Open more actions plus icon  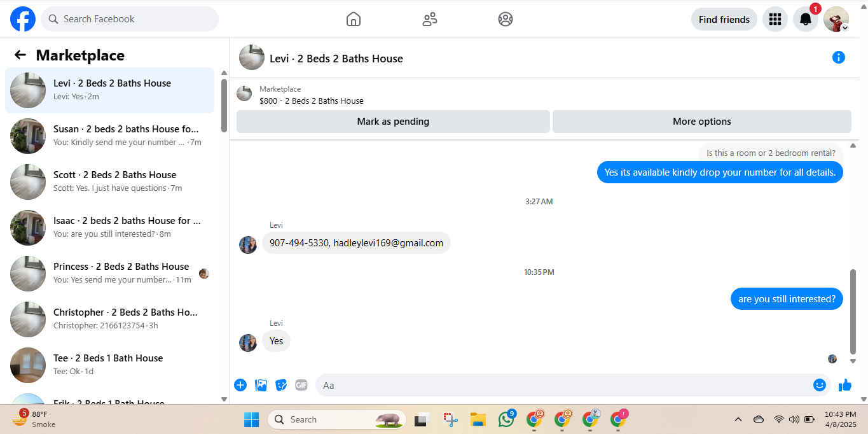240,385
